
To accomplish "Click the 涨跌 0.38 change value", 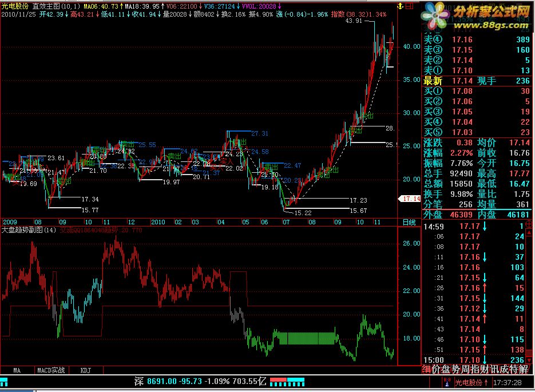I will coord(465,142).
